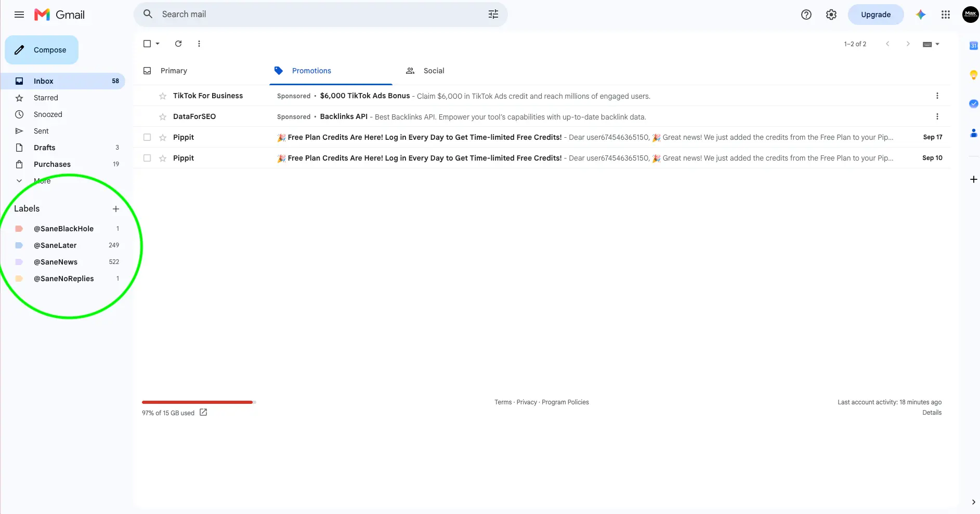Star the Sep 17 Pippit email

(x=163, y=137)
